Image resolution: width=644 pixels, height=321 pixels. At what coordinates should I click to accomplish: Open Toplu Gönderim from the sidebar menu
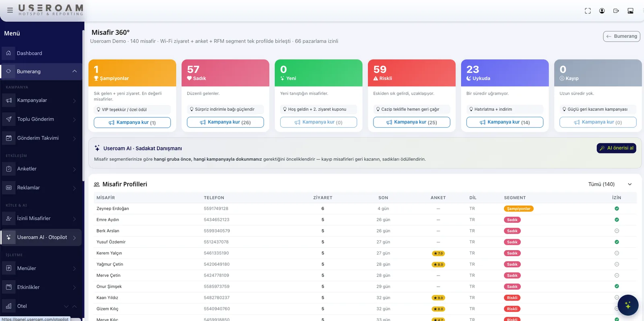pyautogui.click(x=41, y=119)
